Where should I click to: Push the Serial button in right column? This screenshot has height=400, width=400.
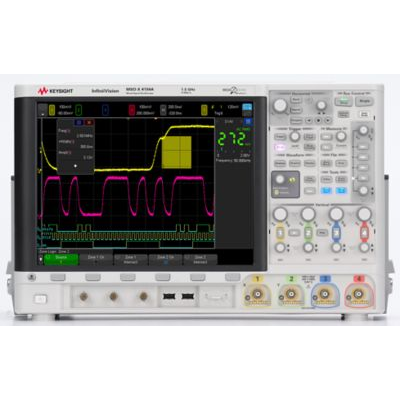(x=363, y=147)
